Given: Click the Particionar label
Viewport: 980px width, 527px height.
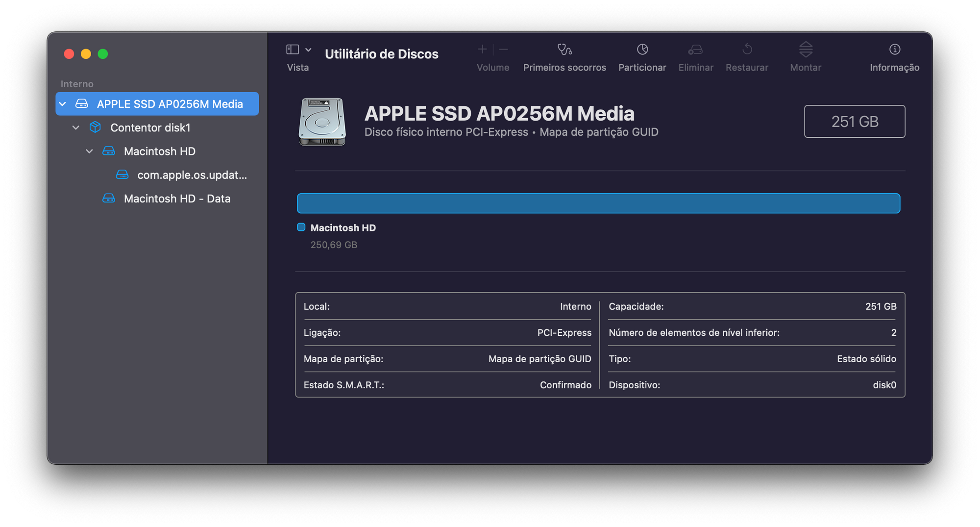Looking at the screenshot, I should coord(642,68).
